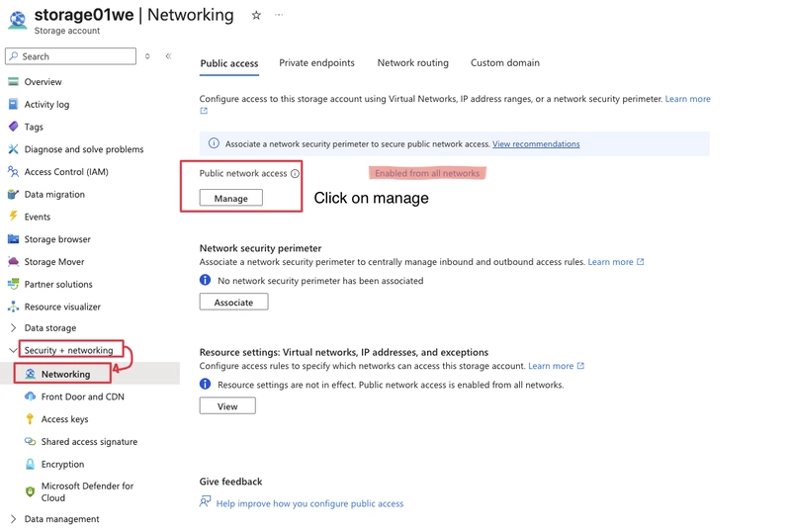Click the Overview sidebar icon

pos(14,82)
